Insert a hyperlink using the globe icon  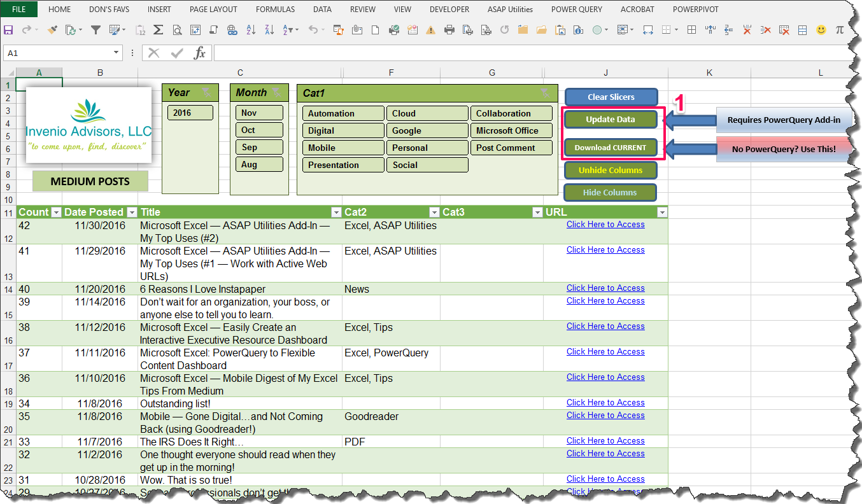[x=232, y=29]
